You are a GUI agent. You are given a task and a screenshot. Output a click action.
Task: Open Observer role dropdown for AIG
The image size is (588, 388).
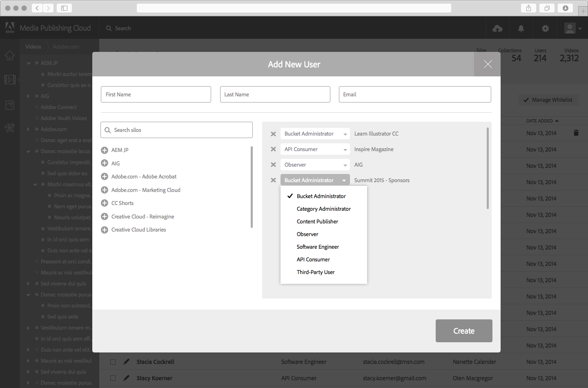pyautogui.click(x=315, y=165)
